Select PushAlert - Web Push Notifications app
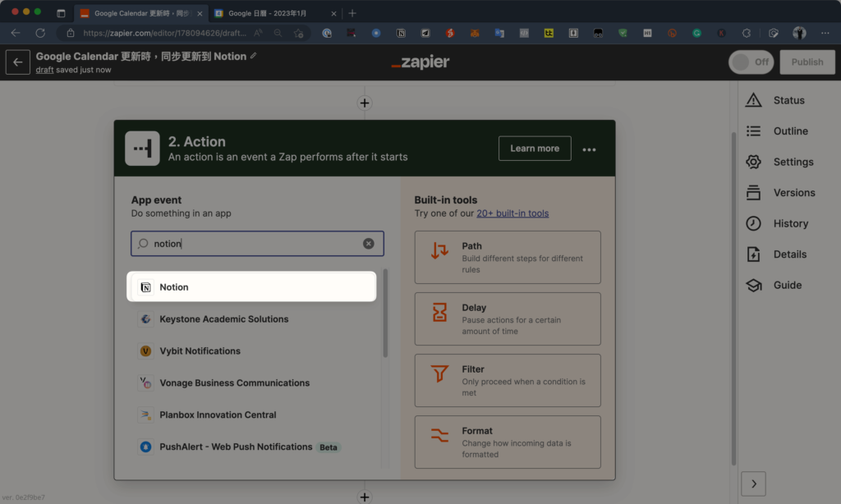The width and height of the screenshot is (841, 504). click(251, 447)
